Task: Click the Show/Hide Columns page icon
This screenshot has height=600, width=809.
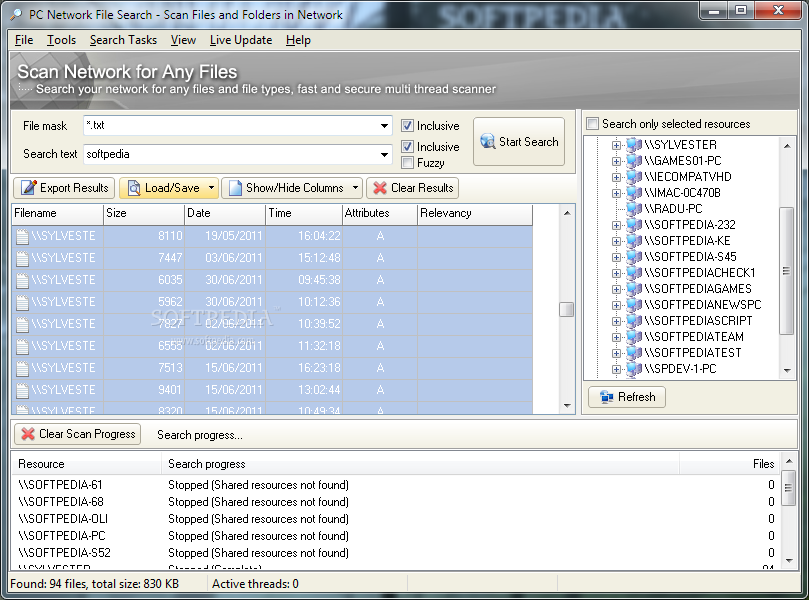Action: pyautogui.click(x=235, y=188)
